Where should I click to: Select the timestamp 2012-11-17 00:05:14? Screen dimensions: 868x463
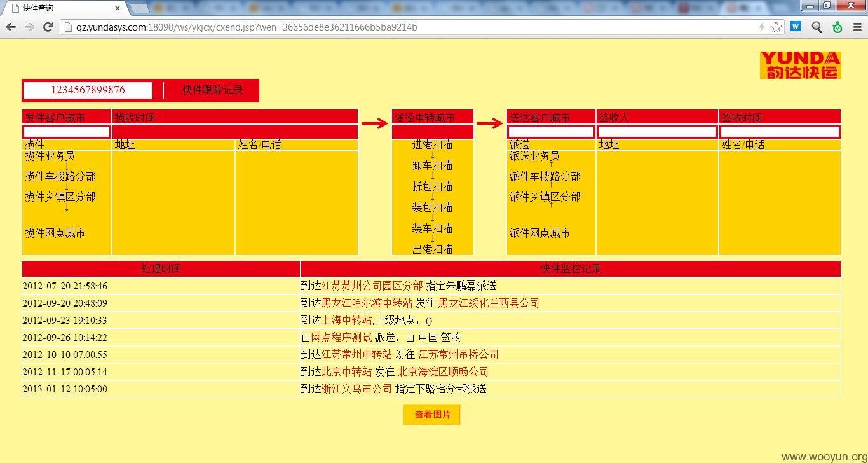coord(65,372)
